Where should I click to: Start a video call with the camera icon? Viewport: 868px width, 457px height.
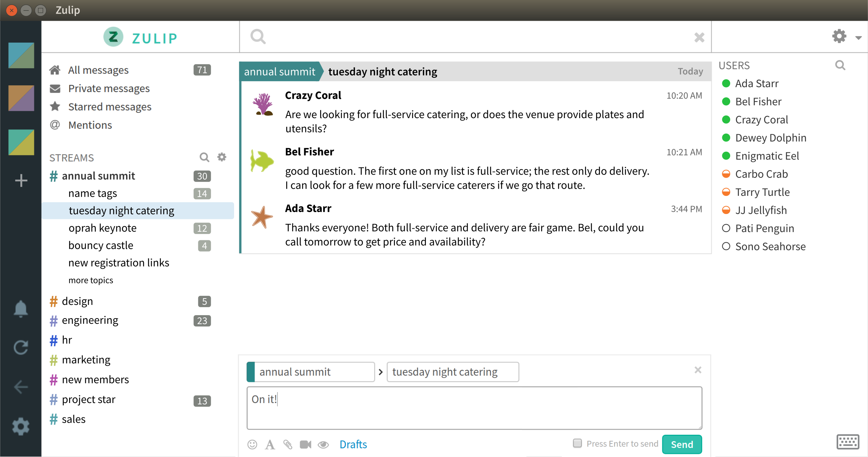click(305, 445)
